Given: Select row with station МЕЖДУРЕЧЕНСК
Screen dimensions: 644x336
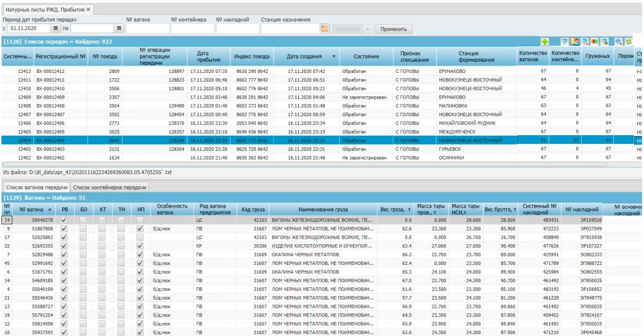Looking at the screenshot, I should [322, 132].
